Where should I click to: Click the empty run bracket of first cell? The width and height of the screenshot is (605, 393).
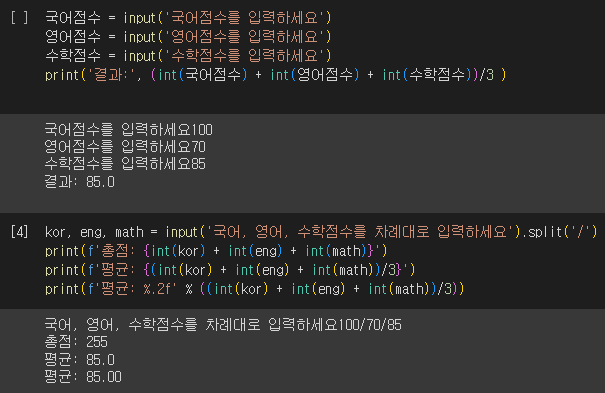click(x=19, y=18)
